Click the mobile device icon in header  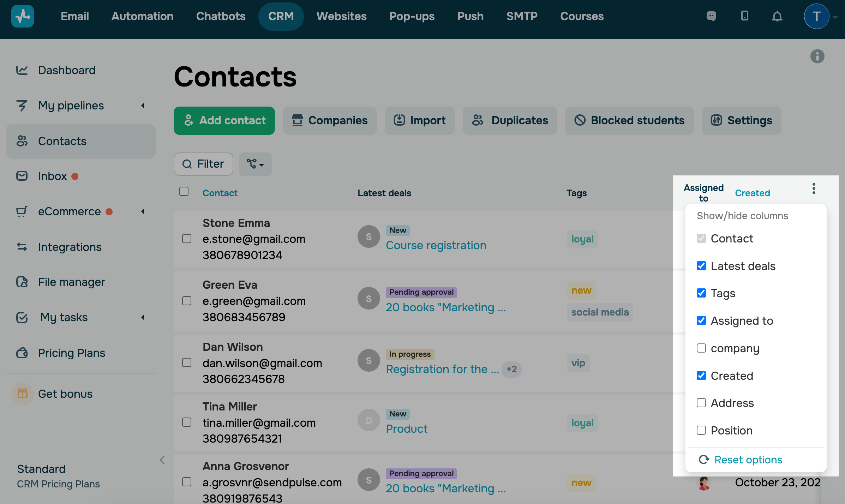[744, 16]
